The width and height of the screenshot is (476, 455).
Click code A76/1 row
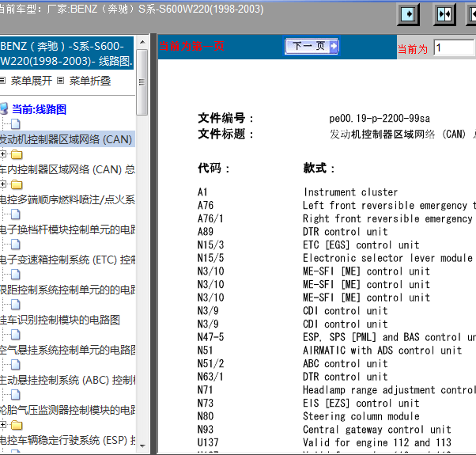tap(336, 218)
